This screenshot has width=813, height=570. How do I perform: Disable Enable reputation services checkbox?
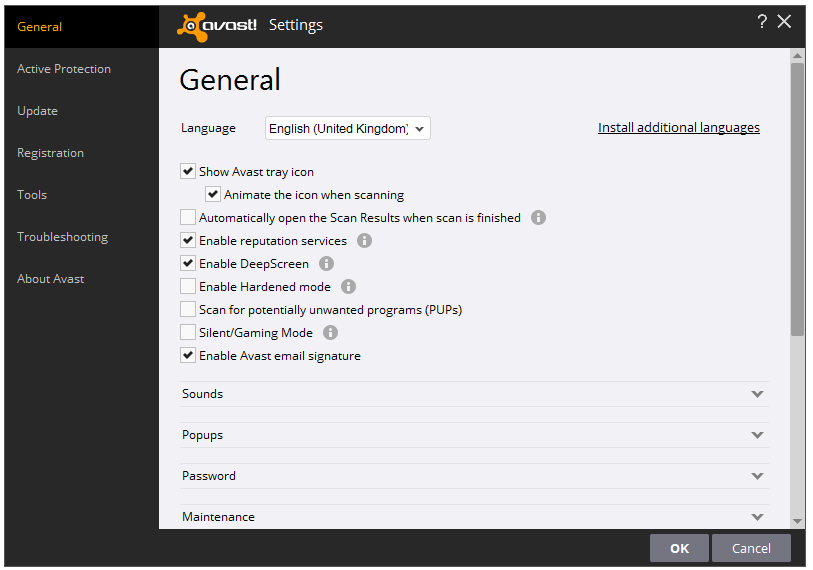(x=188, y=241)
